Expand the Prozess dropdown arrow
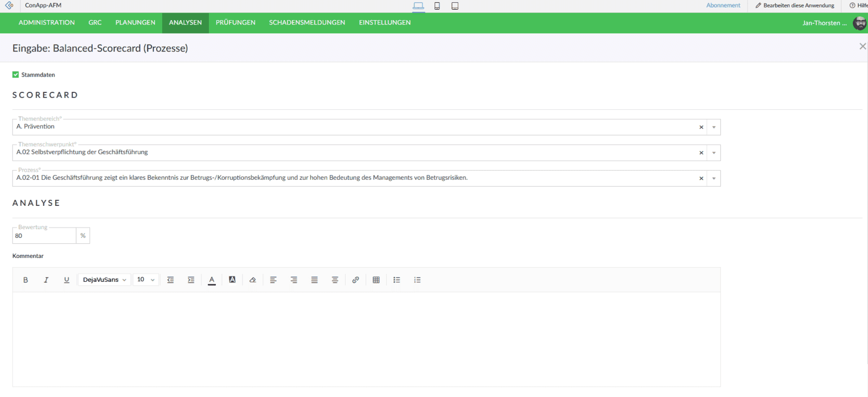The image size is (868, 397). [714, 178]
